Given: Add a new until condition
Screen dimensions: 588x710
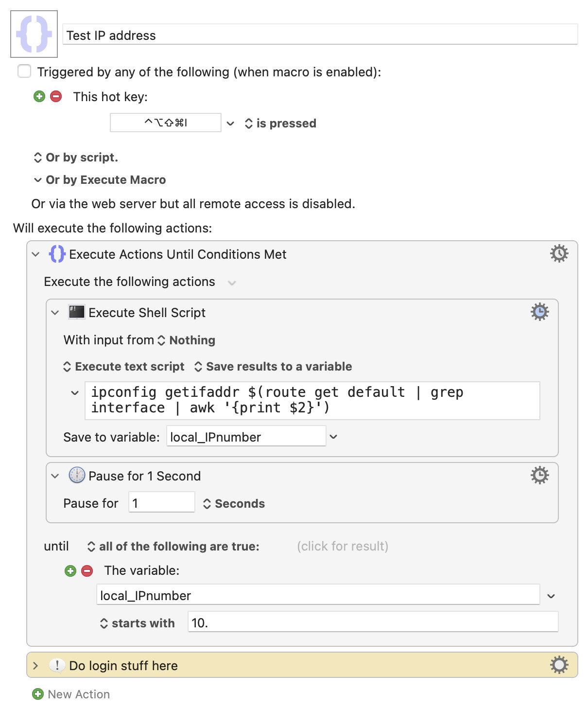Looking at the screenshot, I should coord(70,571).
